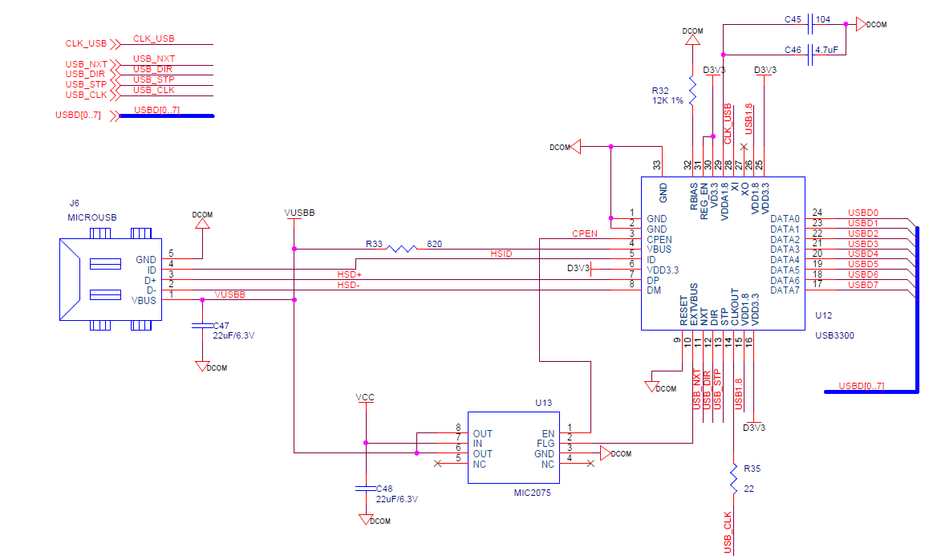
Task: Select the J6 MICROUSB connector symbol
Action: pos(108,279)
